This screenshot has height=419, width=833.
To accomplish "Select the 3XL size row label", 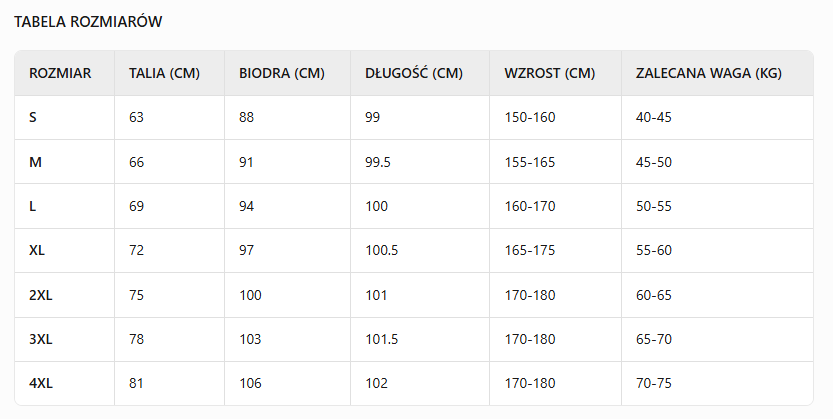I will [41, 339].
